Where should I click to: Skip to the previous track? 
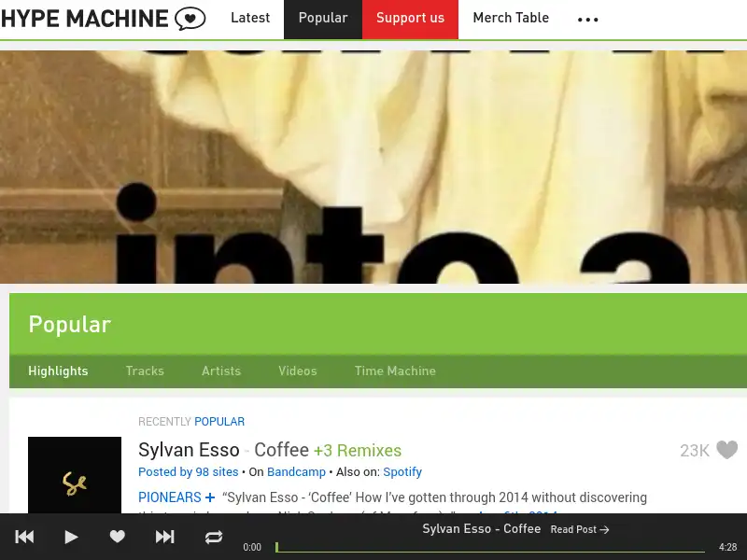coord(24,536)
